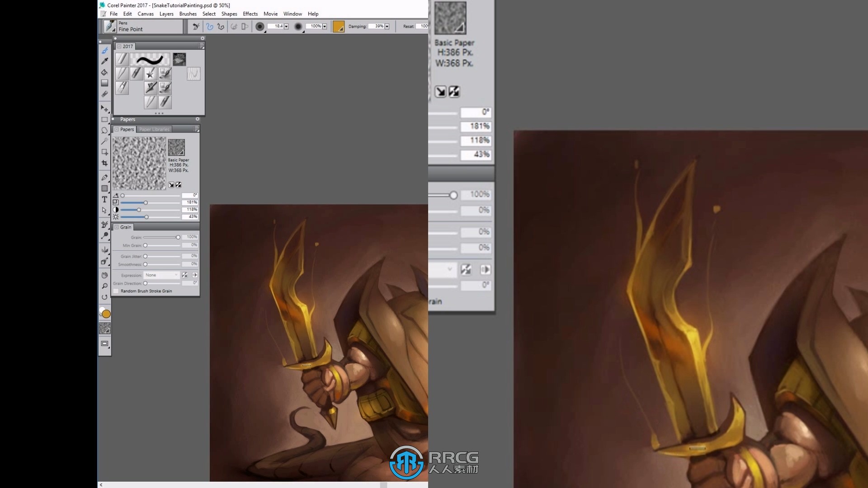868x488 pixels.
Task: Click the paper brightness slider handle
Action: click(146, 217)
